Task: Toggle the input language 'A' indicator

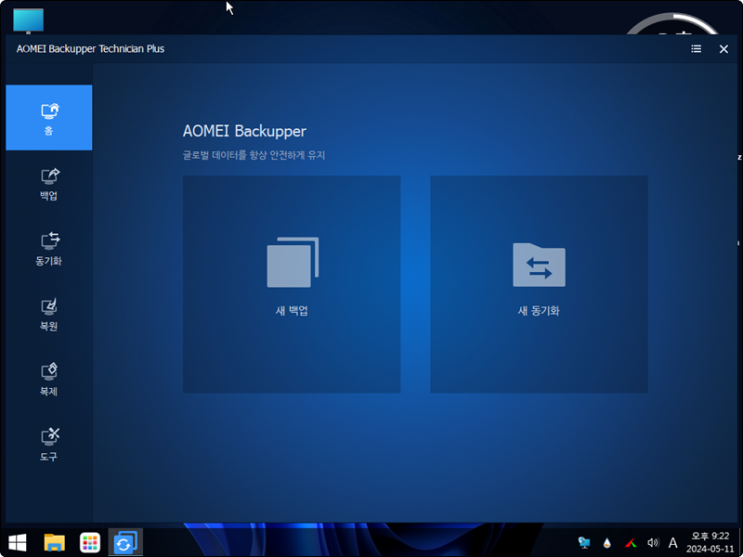Action: [x=672, y=543]
